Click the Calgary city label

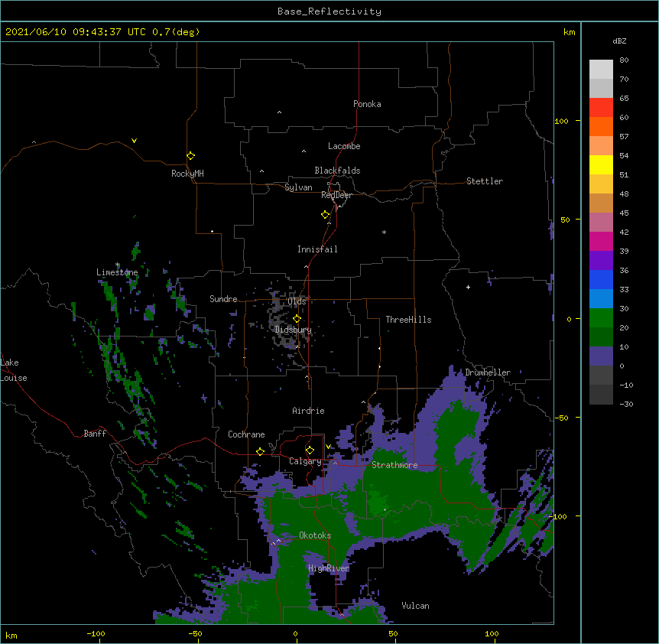tap(305, 461)
